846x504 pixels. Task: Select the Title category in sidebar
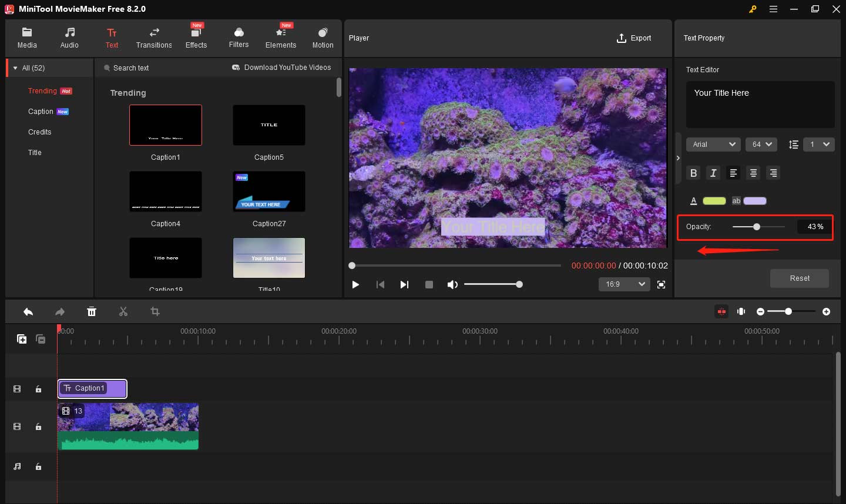tap(35, 153)
